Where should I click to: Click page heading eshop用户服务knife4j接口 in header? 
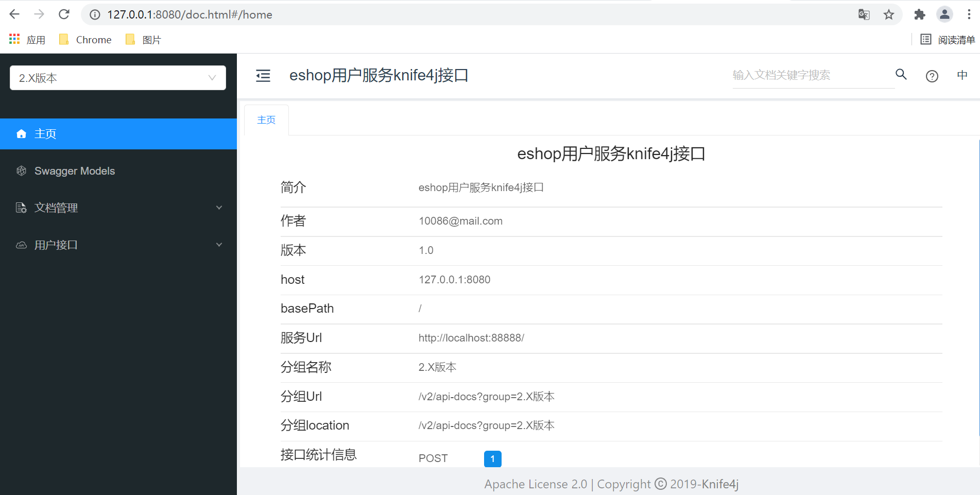pyautogui.click(x=379, y=75)
